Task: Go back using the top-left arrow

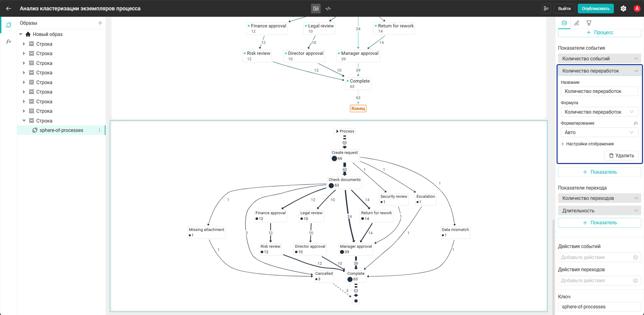Action: pyautogui.click(x=9, y=9)
